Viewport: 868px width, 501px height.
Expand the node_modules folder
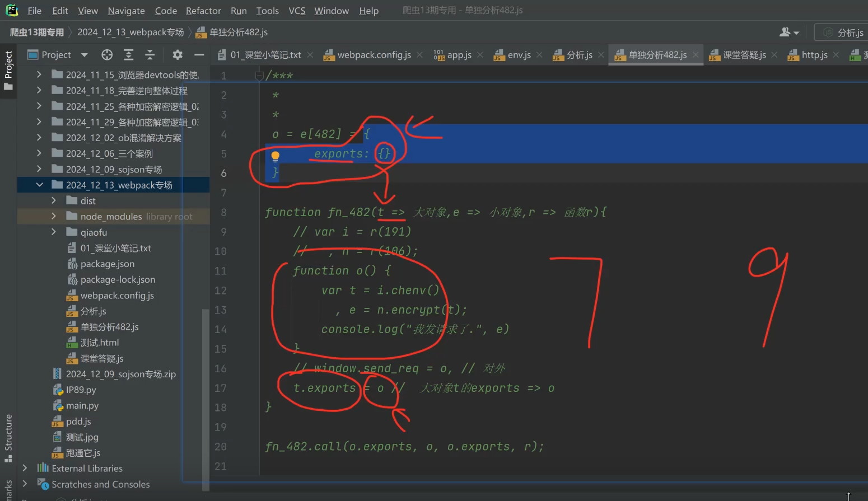tap(54, 216)
